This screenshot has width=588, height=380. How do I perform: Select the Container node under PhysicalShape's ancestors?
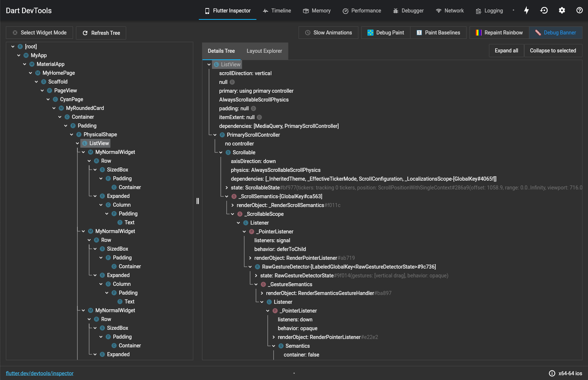coord(83,117)
